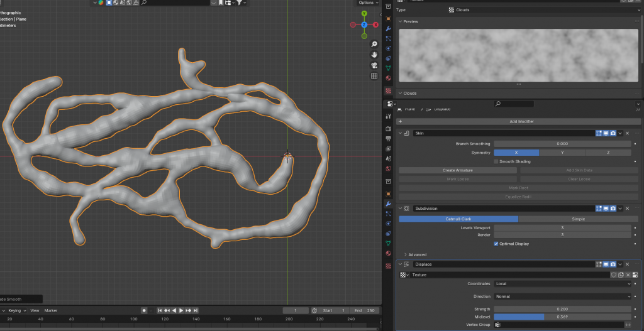Screen dimensions: 644x331
Task: Open the Marker menu in timeline
Action: point(50,310)
